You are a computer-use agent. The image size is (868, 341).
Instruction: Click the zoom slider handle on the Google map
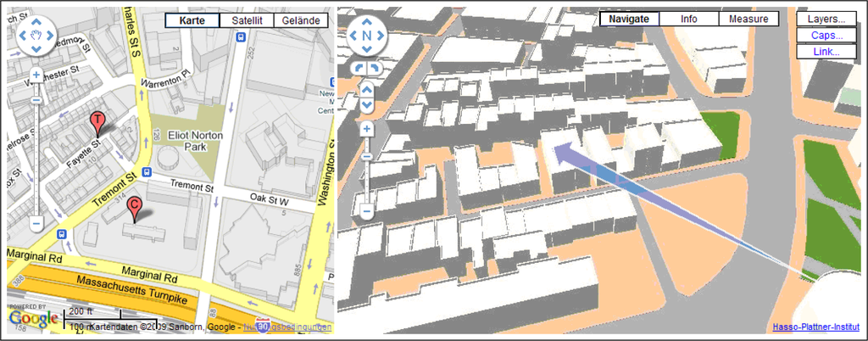36,100
